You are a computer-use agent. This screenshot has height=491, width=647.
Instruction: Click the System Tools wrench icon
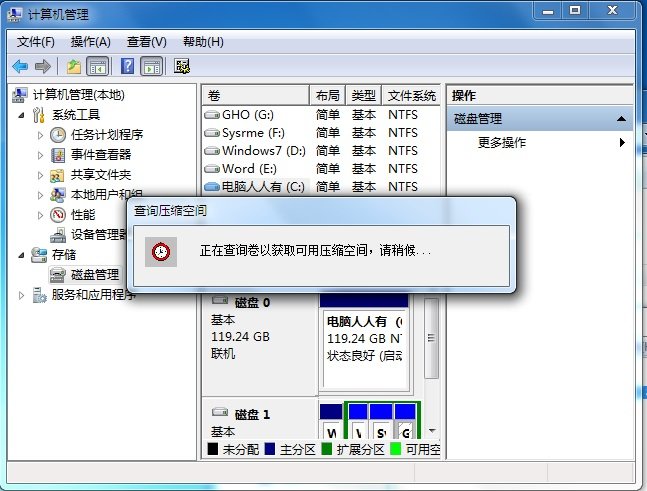(x=38, y=115)
